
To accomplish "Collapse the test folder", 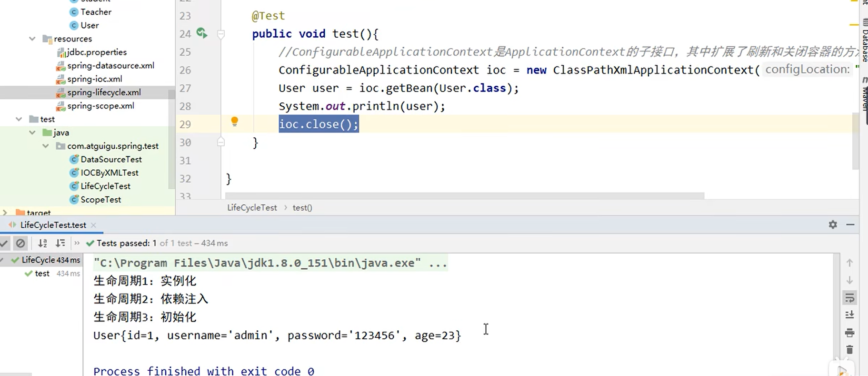I will (x=19, y=119).
